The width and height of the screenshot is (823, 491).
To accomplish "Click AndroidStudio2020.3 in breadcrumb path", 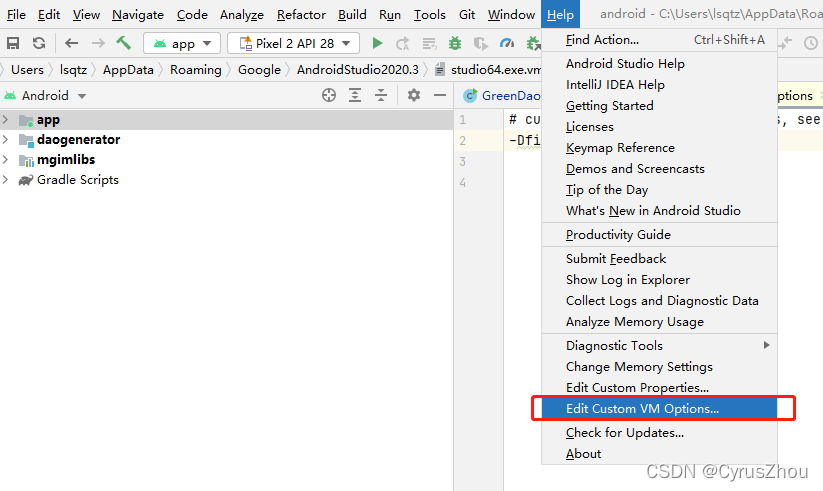I will tap(357, 70).
